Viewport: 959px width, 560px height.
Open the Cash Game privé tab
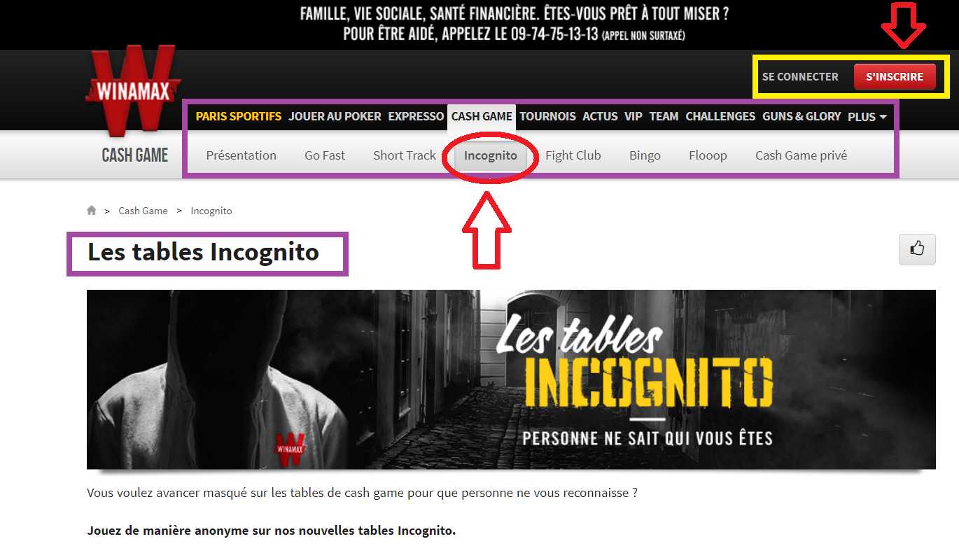click(x=801, y=155)
